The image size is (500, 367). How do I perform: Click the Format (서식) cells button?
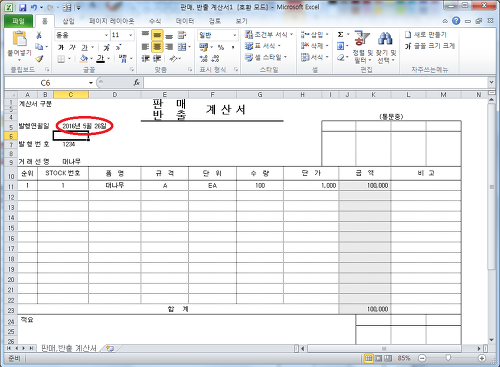coord(315,57)
